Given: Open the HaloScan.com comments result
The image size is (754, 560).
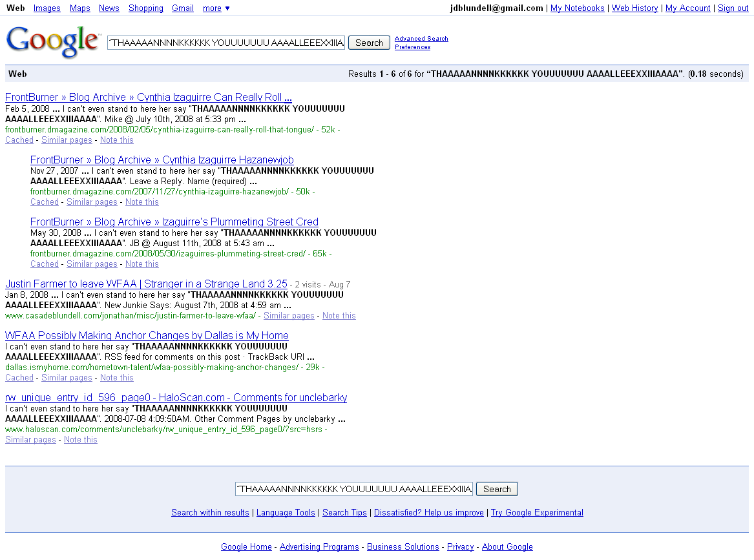Looking at the screenshot, I should (176, 397).
